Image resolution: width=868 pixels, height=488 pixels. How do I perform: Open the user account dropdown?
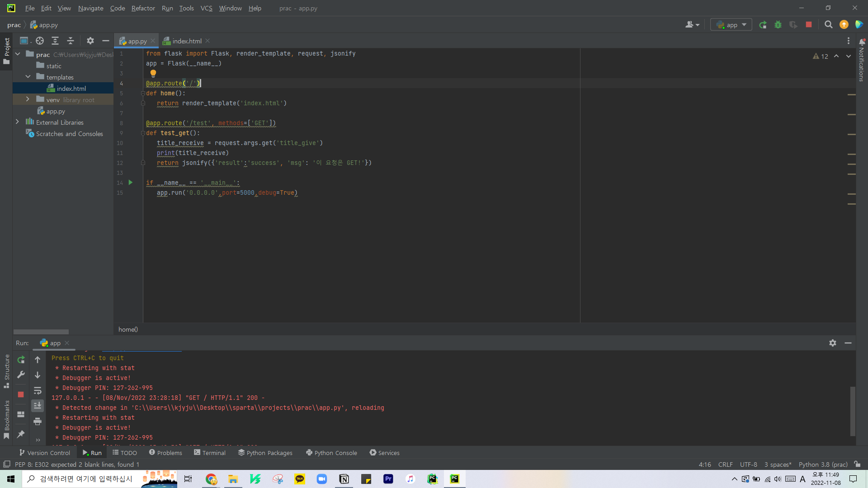coord(692,25)
